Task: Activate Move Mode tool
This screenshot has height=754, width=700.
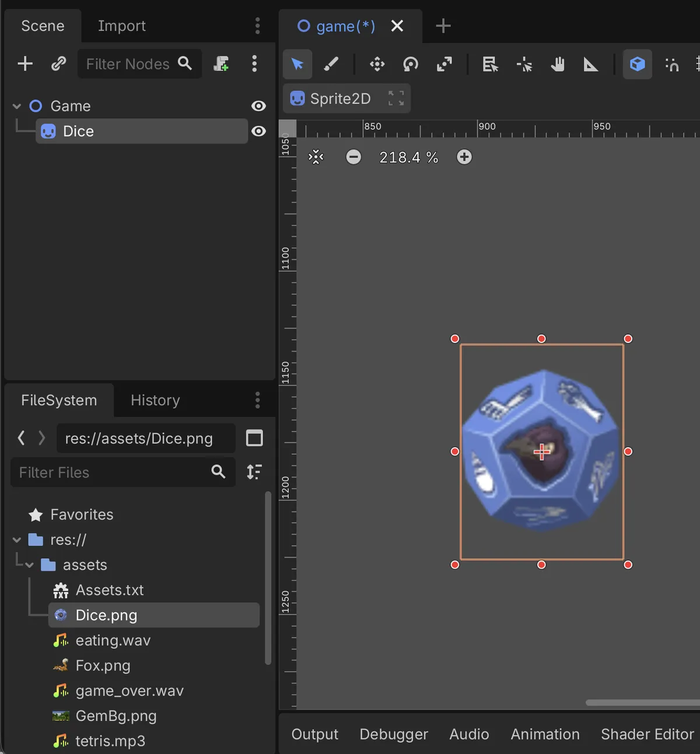Action: point(377,64)
